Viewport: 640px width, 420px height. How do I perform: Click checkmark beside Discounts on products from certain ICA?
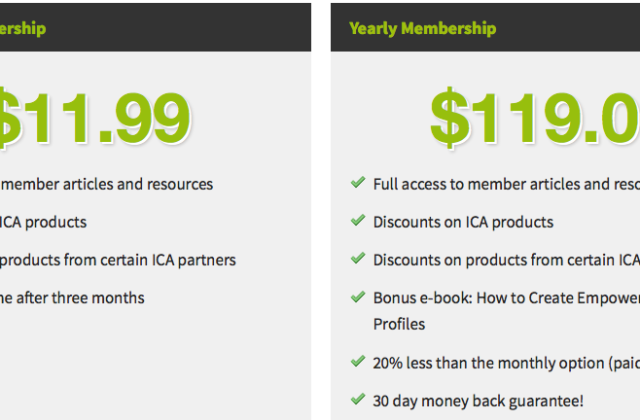point(358,258)
